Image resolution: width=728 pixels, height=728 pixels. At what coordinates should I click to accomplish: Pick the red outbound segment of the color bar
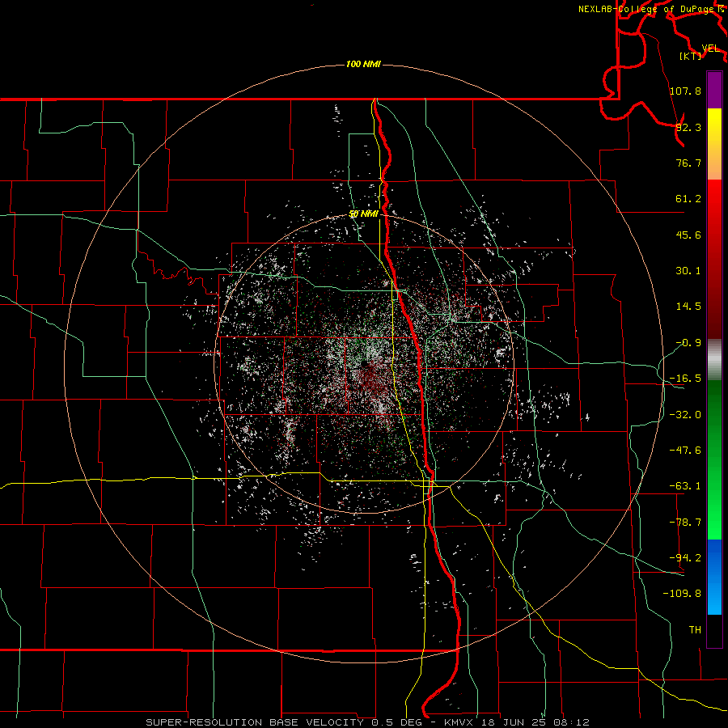tap(714, 259)
